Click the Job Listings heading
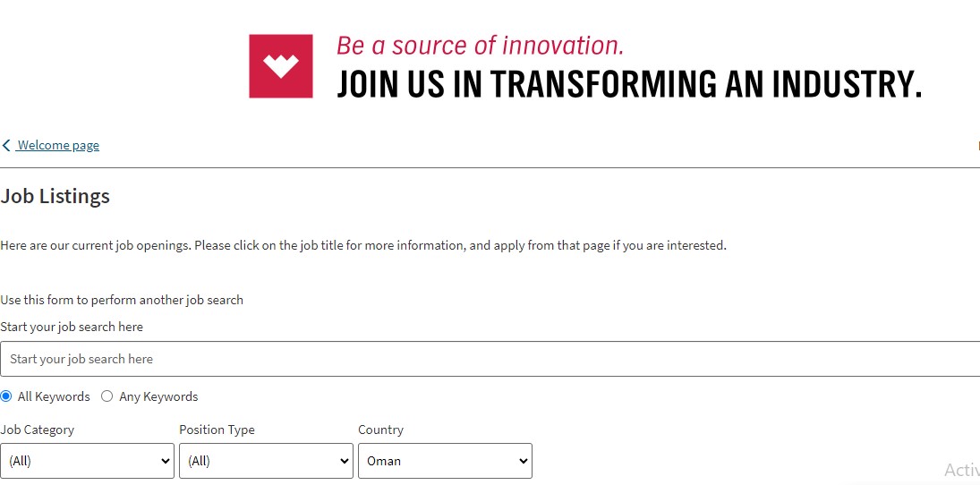This screenshot has height=485, width=980. (x=55, y=196)
